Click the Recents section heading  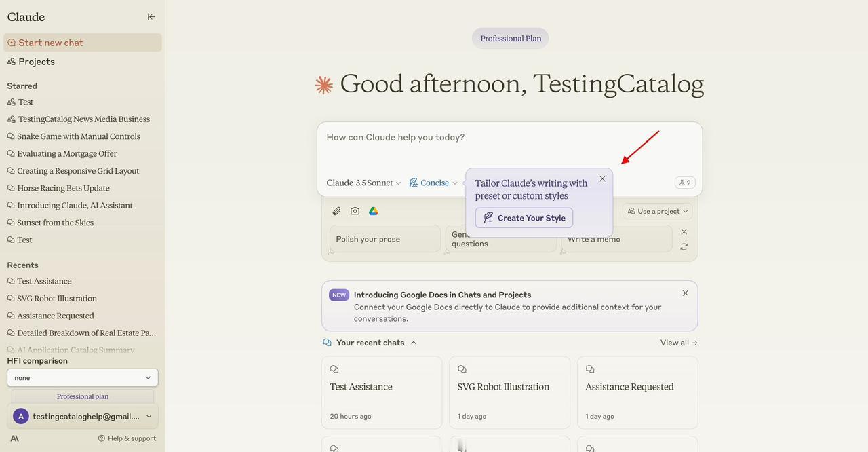click(22, 265)
